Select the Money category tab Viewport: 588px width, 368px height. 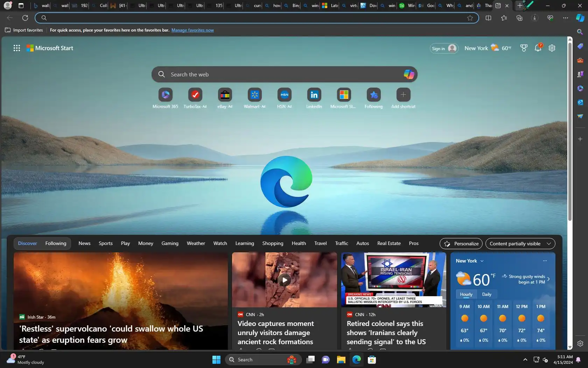pyautogui.click(x=146, y=243)
